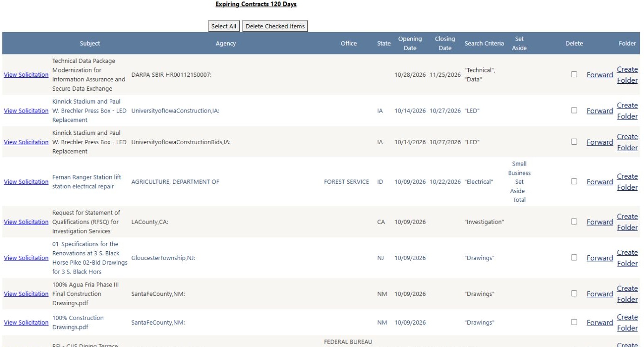
Task: Click the ID state cell
Action: pos(380,182)
